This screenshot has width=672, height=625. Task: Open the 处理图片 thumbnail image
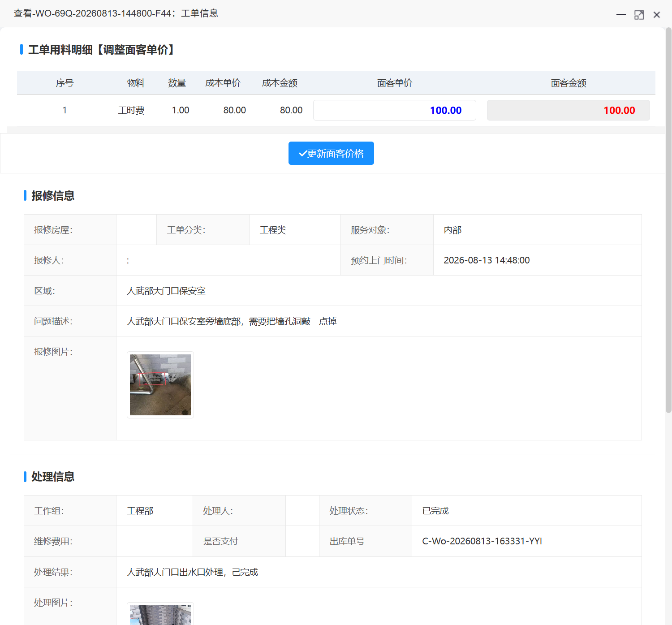(x=160, y=614)
